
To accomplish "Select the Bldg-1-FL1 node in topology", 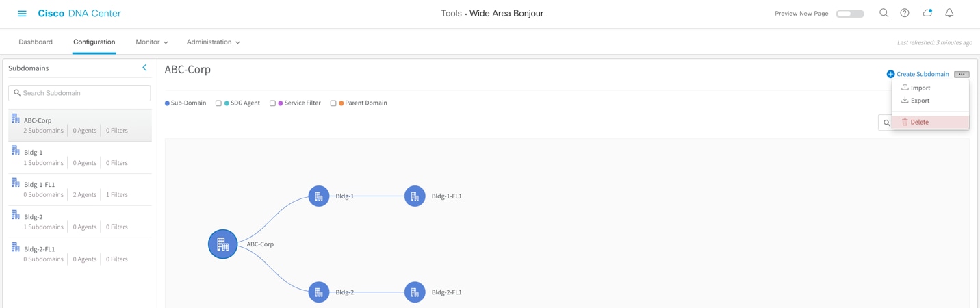I will pyautogui.click(x=415, y=196).
